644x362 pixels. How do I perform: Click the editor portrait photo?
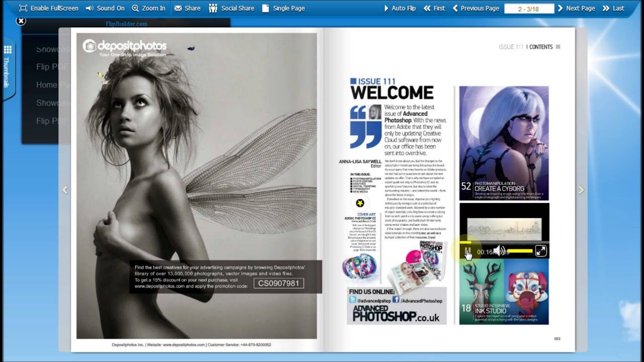coord(375,113)
